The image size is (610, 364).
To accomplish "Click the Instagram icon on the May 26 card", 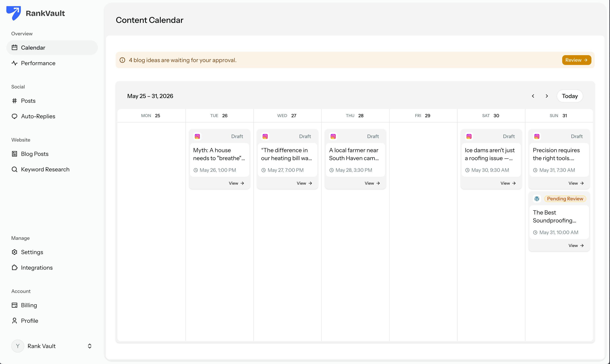I will (198, 136).
